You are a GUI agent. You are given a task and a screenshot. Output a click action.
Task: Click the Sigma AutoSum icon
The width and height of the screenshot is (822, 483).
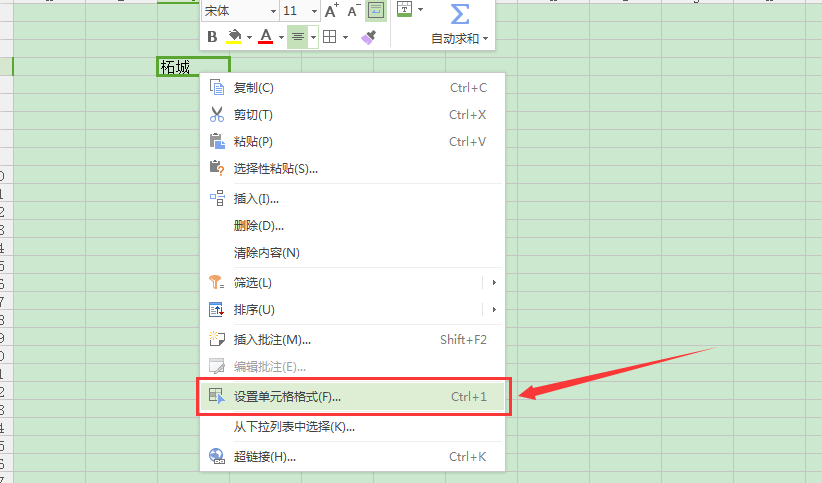point(460,14)
